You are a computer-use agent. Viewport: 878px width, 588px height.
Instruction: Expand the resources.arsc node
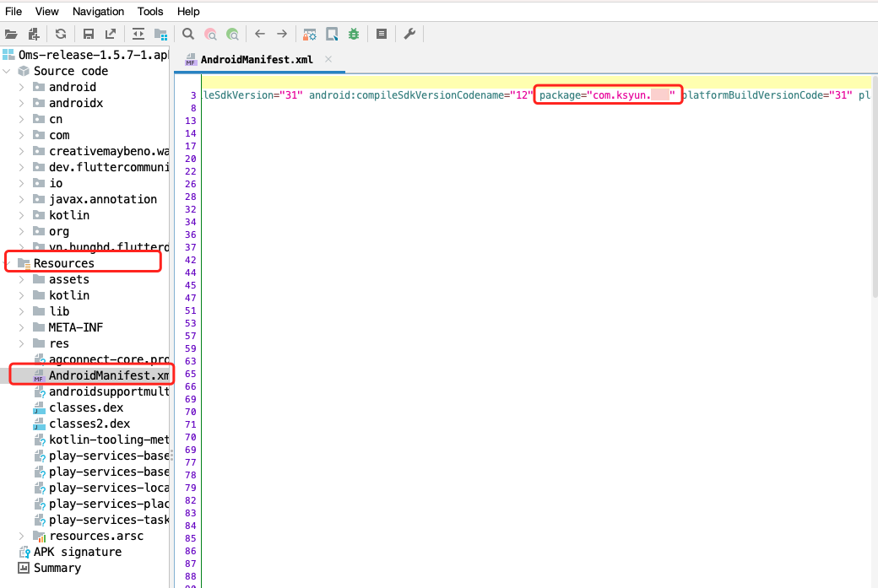coord(22,536)
